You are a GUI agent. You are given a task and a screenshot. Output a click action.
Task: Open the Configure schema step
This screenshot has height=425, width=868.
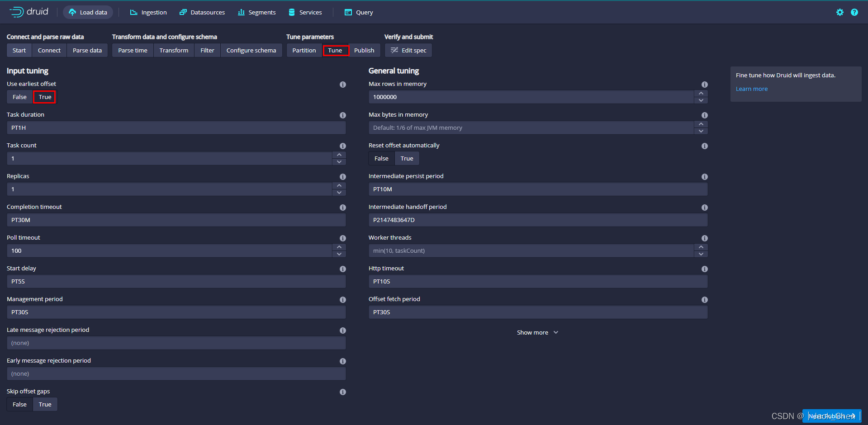[251, 50]
